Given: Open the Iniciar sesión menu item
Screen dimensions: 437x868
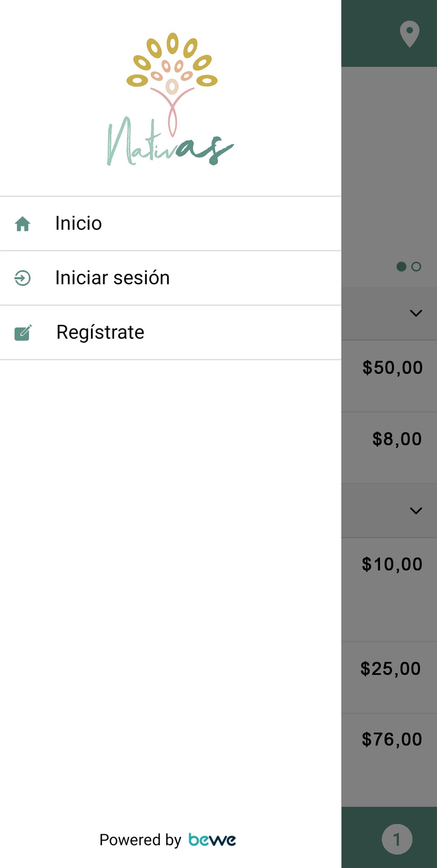Looking at the screenshot, I should 170,278.
